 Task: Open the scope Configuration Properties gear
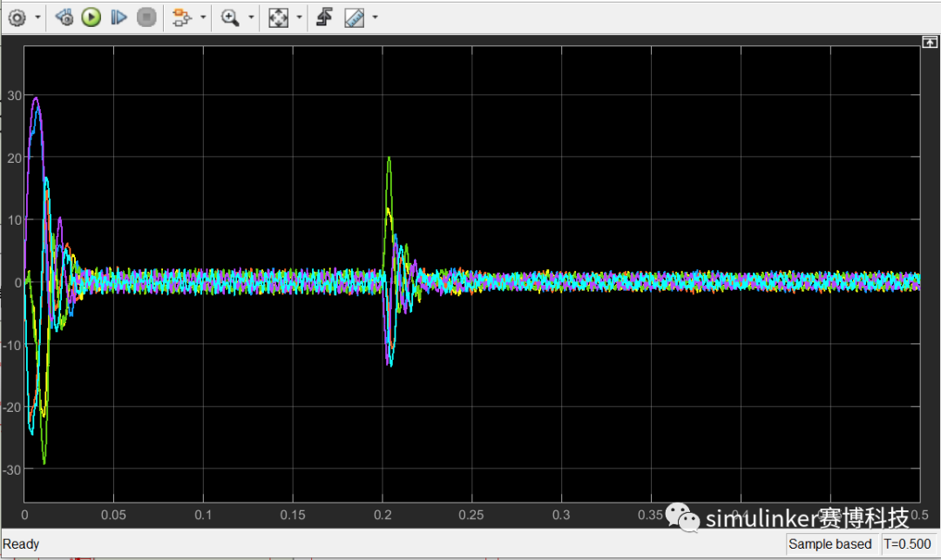[x=17, y=17]
